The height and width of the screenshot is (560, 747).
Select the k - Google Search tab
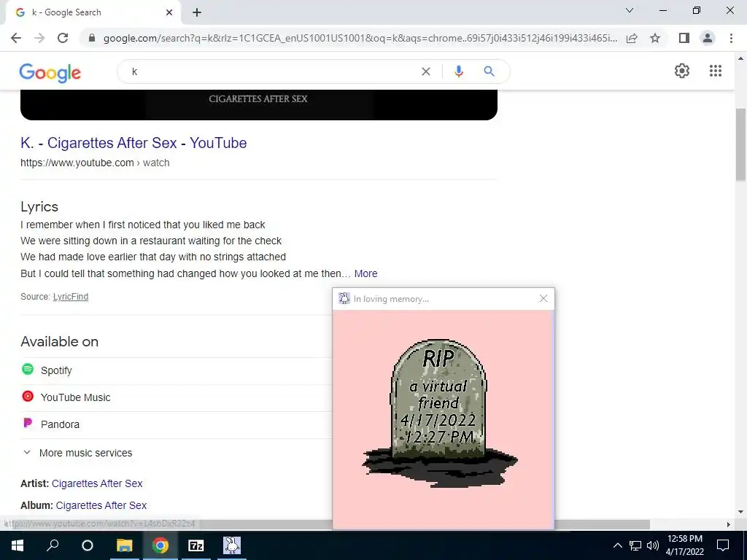click(93, 12)
